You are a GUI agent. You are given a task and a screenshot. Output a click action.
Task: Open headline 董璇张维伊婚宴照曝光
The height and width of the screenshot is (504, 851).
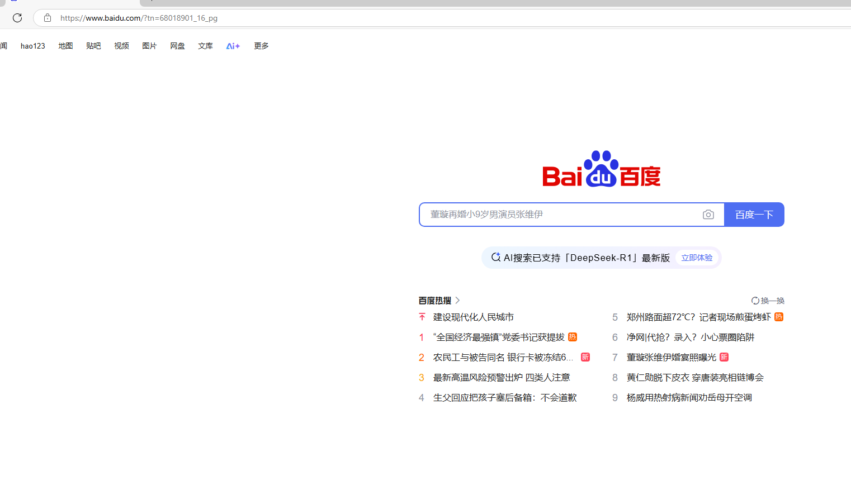click(x=672, y=357)
